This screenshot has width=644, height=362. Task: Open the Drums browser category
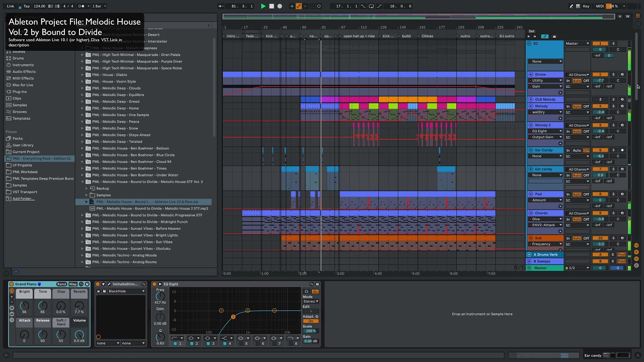click(18, 58)
